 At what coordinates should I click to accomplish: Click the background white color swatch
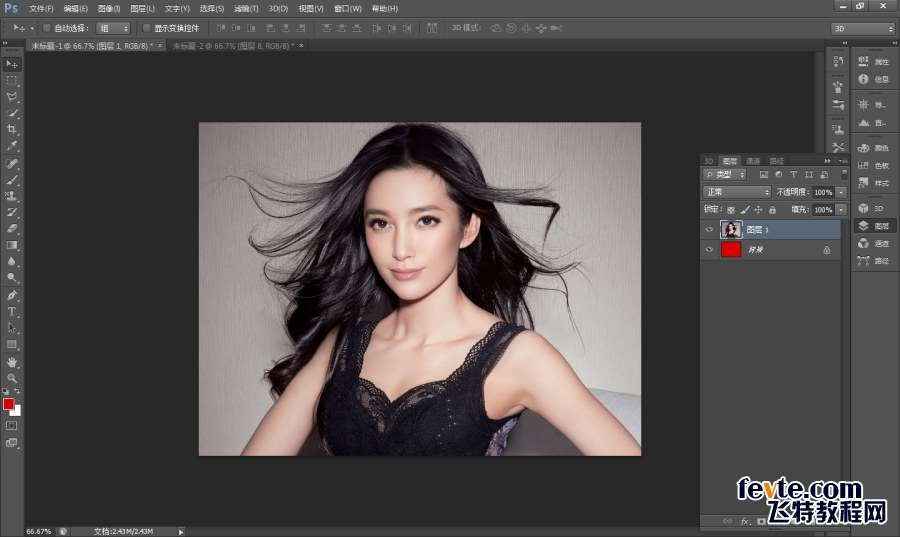point(17,411)
